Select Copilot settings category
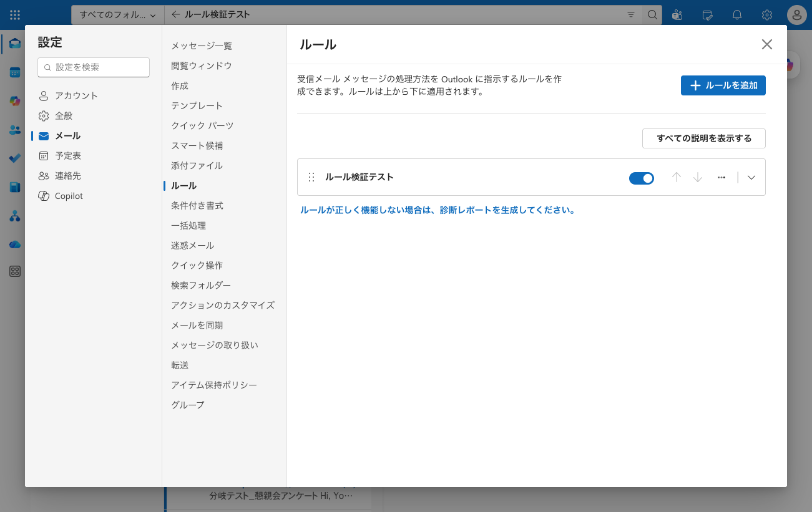This screenshot has width=812, height=512. coord(94,196)
